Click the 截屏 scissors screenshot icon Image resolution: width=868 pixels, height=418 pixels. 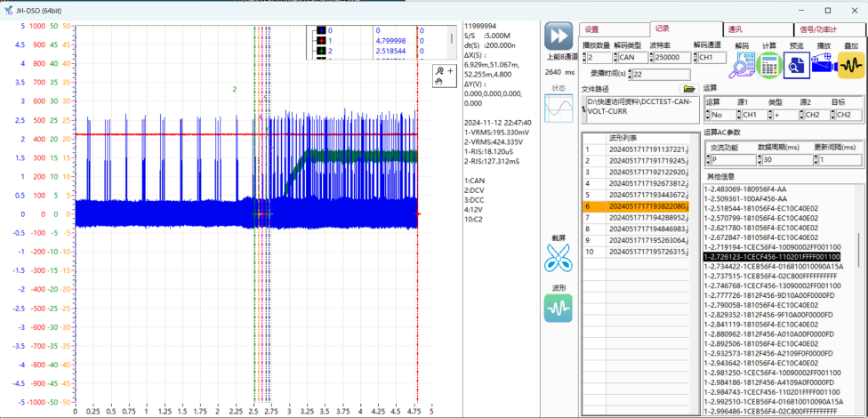coord(559,258)
